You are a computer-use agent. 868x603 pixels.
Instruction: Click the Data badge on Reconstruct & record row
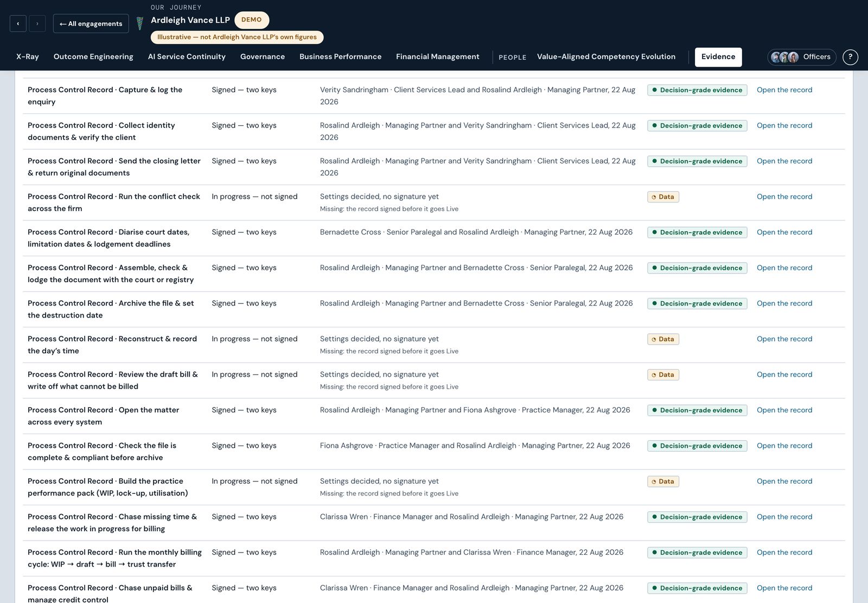[663, 339]
